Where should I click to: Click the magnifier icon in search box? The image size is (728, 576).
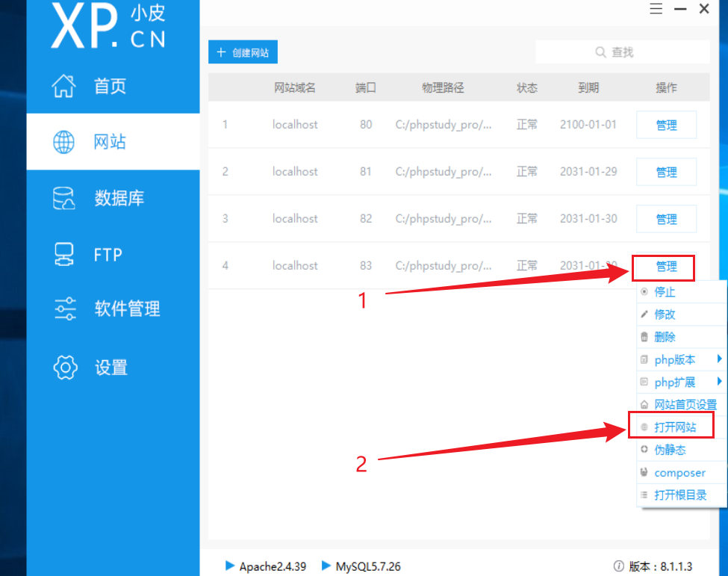pos(600,52)
